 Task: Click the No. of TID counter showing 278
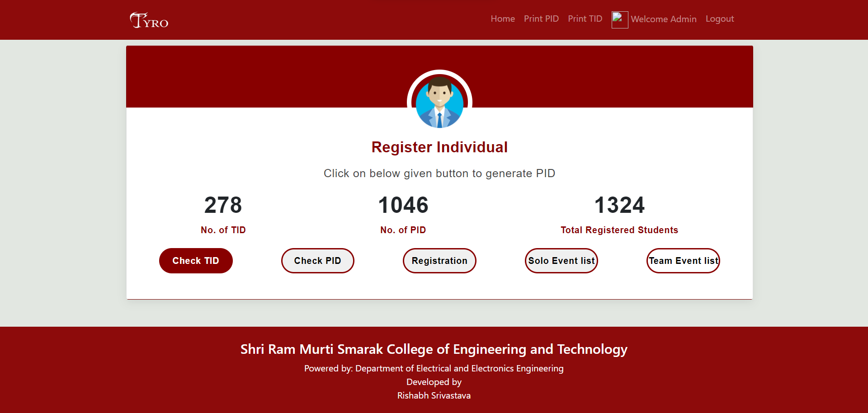click(223, 205)
